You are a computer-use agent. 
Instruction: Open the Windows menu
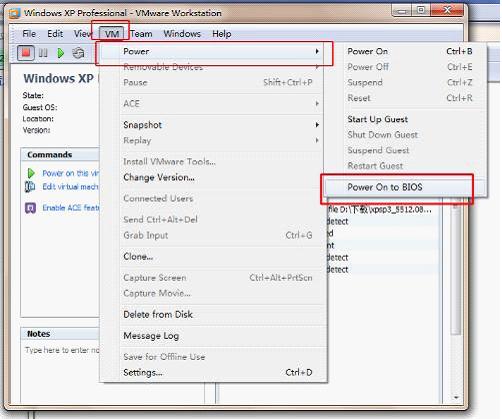coord(182,34)
